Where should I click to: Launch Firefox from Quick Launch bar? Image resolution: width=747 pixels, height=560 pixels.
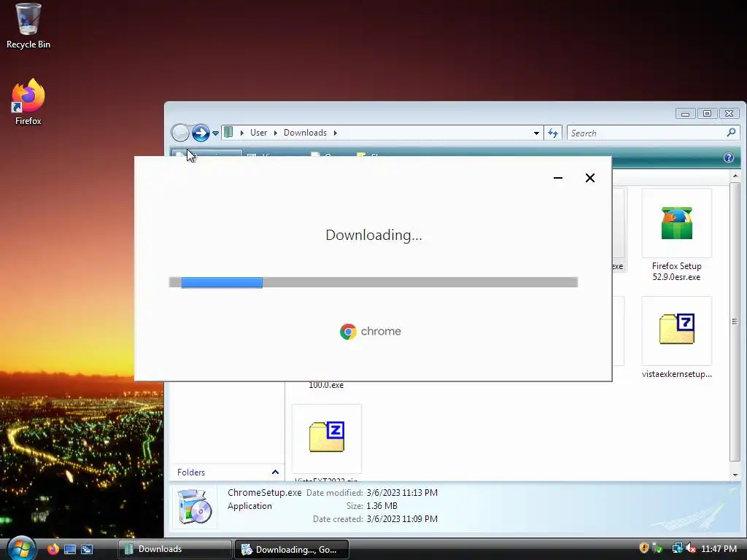tap(53, 549)
